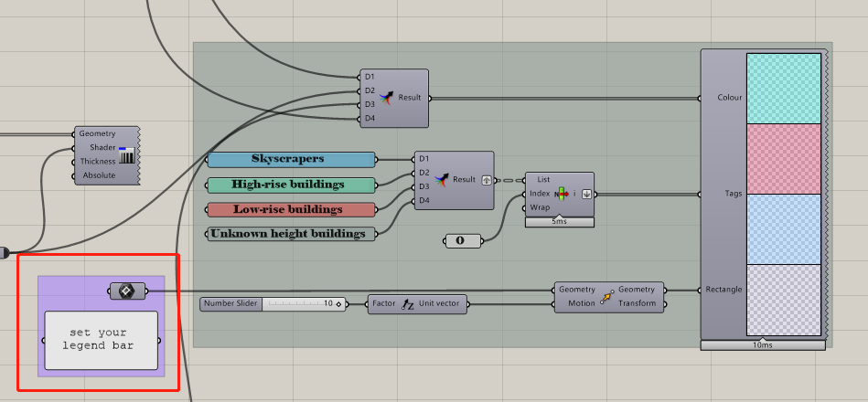Click the pink colour swatch in legend

coord(783,159)
